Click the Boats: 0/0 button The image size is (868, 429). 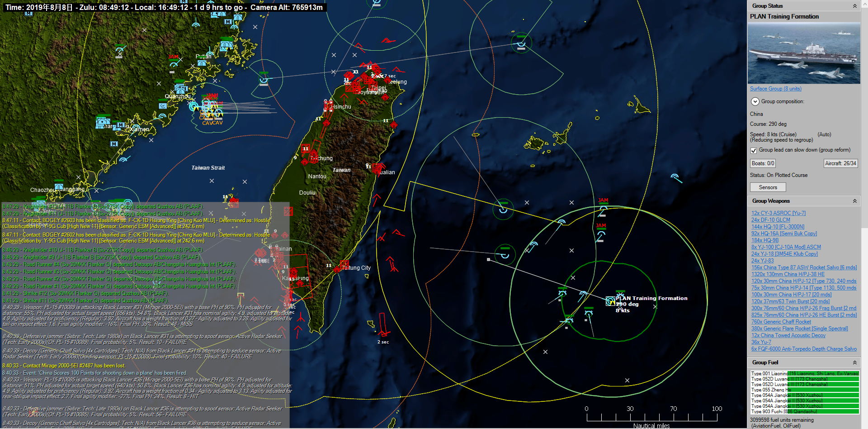763,163
